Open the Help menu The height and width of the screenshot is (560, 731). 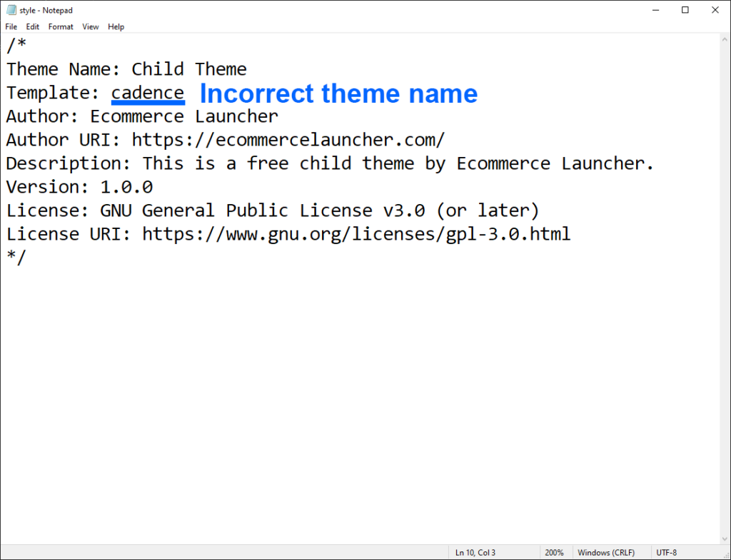click(116, 27)
